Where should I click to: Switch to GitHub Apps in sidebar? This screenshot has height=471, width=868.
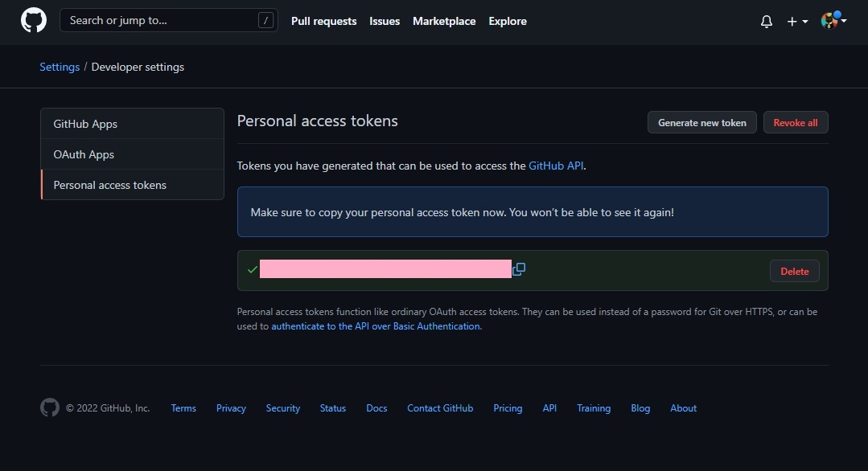tap(85, 124)
